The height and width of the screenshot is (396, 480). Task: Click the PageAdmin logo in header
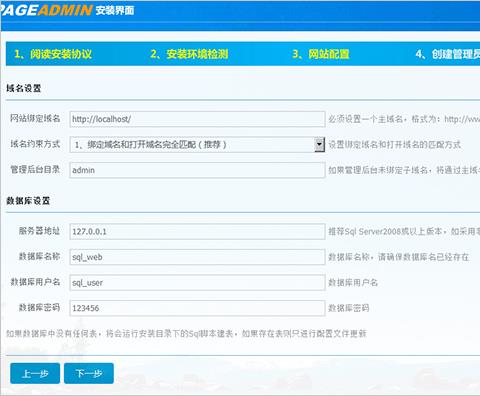tap(46, 10)
